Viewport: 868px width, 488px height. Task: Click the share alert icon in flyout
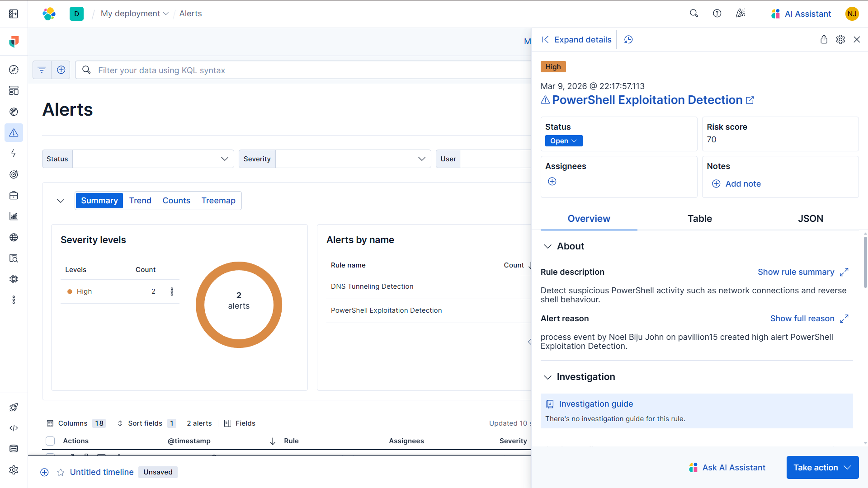point(824,40)
